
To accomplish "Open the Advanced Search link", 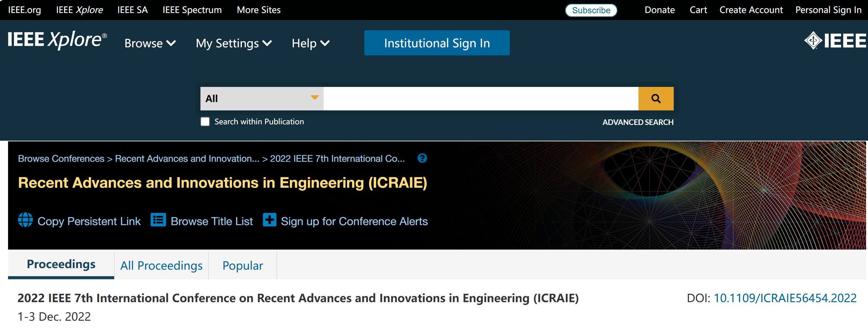I will point(638,122).
